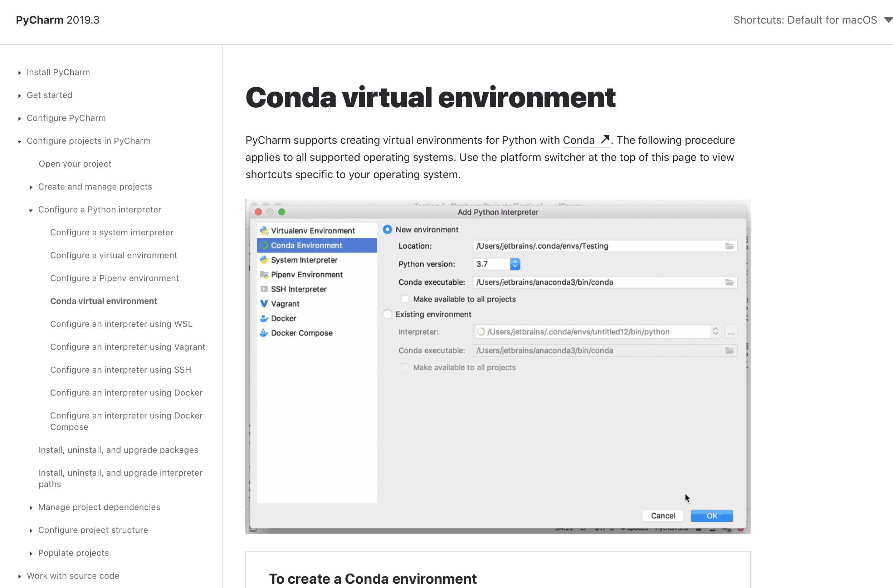The width and height of the screenshot is (893, 588).
Task: Browse folder for existing Conda executable
Action: (729, 350)
